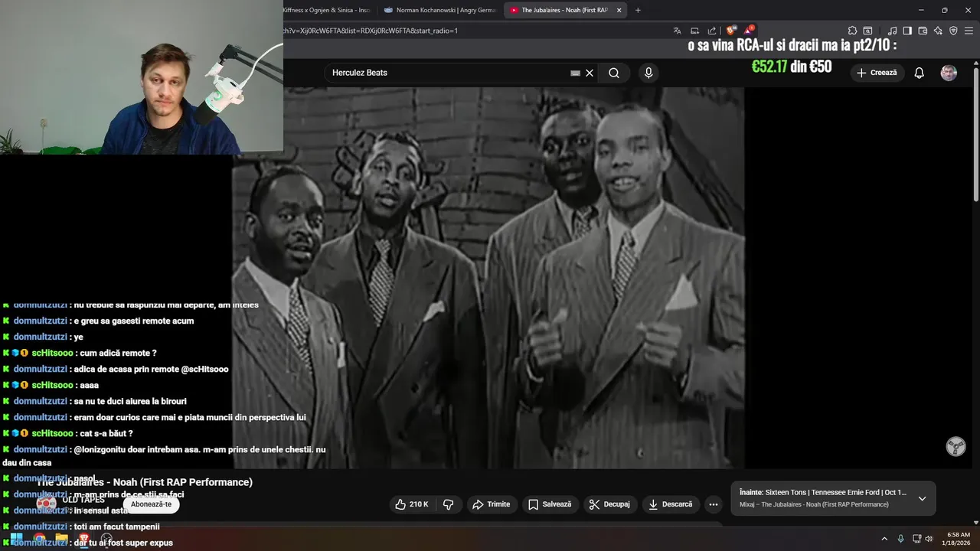This screenshot has width=980, height=551.
Task: Open the Leo AI sparkle icon
Action: tap(938, 31)
